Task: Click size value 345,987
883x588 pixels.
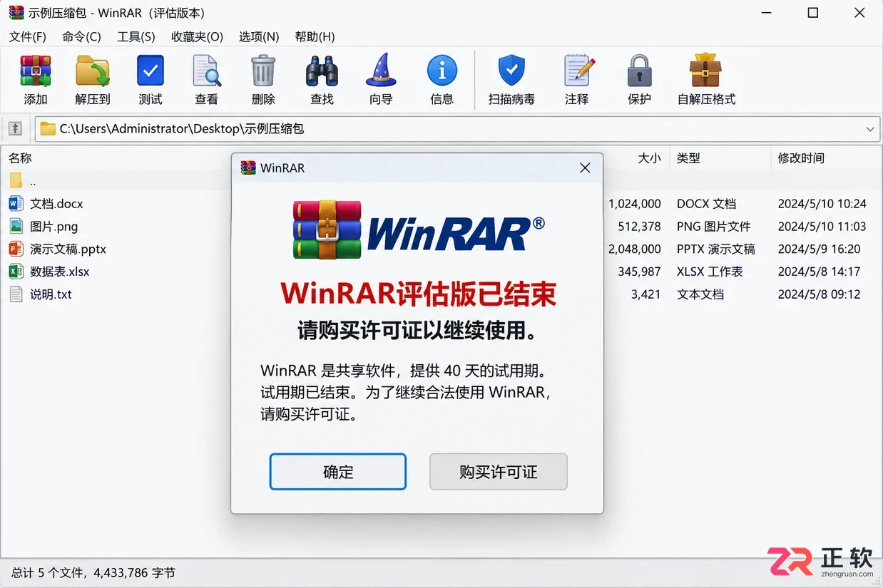Action: [x=639, y=272]
